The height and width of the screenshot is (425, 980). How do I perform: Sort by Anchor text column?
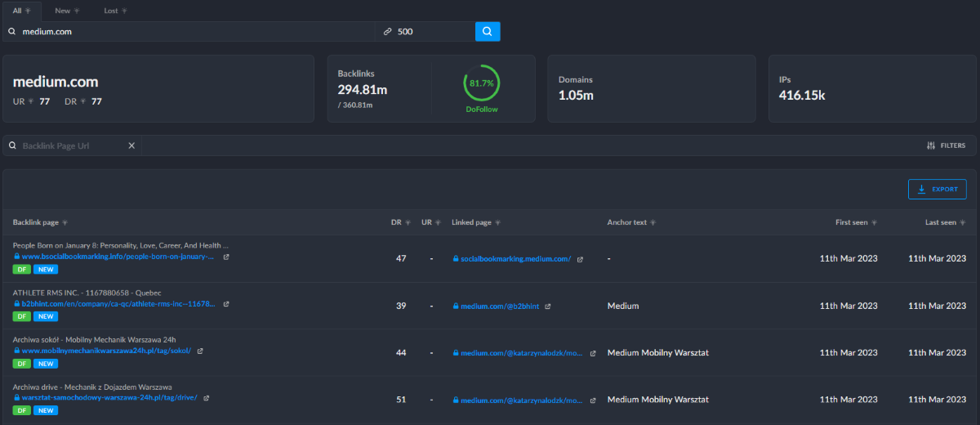pos(631,222)
